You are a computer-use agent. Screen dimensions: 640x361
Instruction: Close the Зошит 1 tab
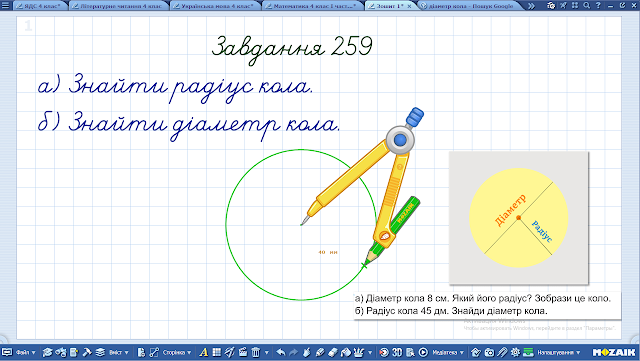point(409,6)
